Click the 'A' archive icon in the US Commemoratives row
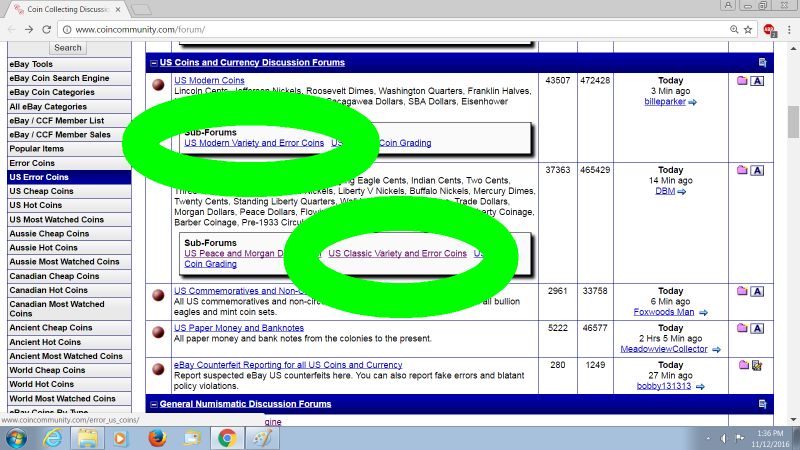The width and height of the screenshot is (800, 450). click(x=757, y=291)
